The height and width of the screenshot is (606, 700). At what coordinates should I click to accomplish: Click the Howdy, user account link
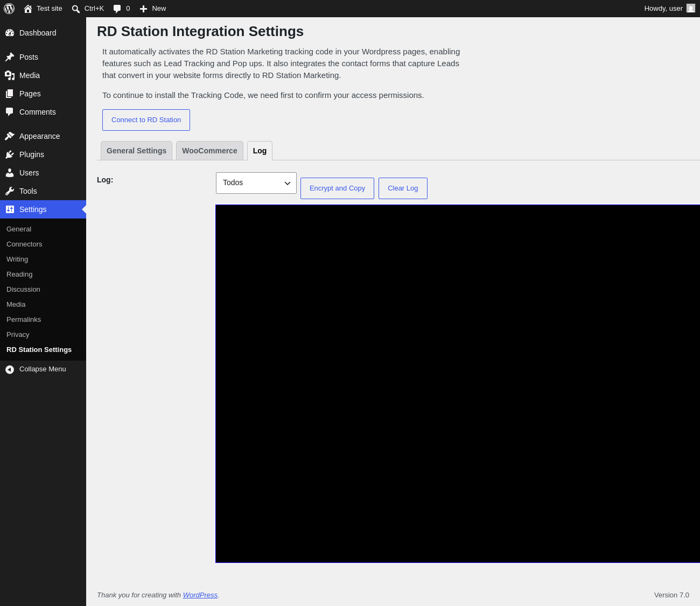pyautogui.click(x=669, y=9)
